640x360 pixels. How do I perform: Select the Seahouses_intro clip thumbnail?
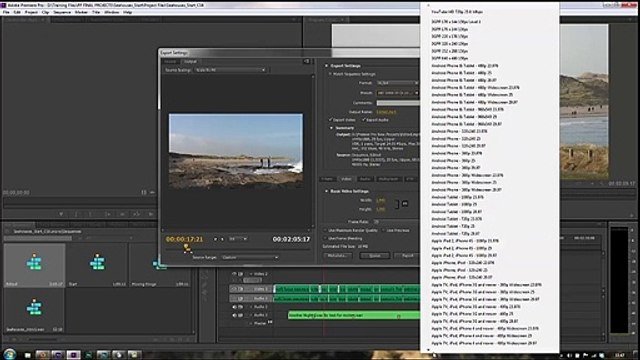(x=34, y=311)
